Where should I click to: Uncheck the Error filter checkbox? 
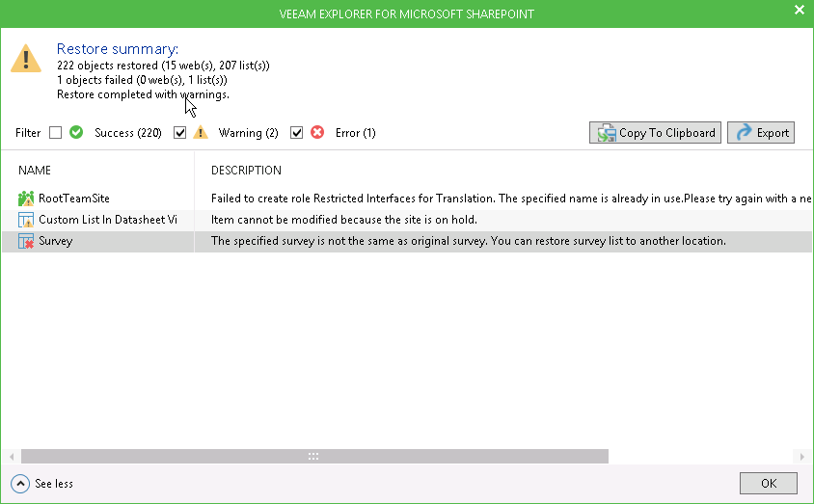pyautogui.click(x=296, y=133)
